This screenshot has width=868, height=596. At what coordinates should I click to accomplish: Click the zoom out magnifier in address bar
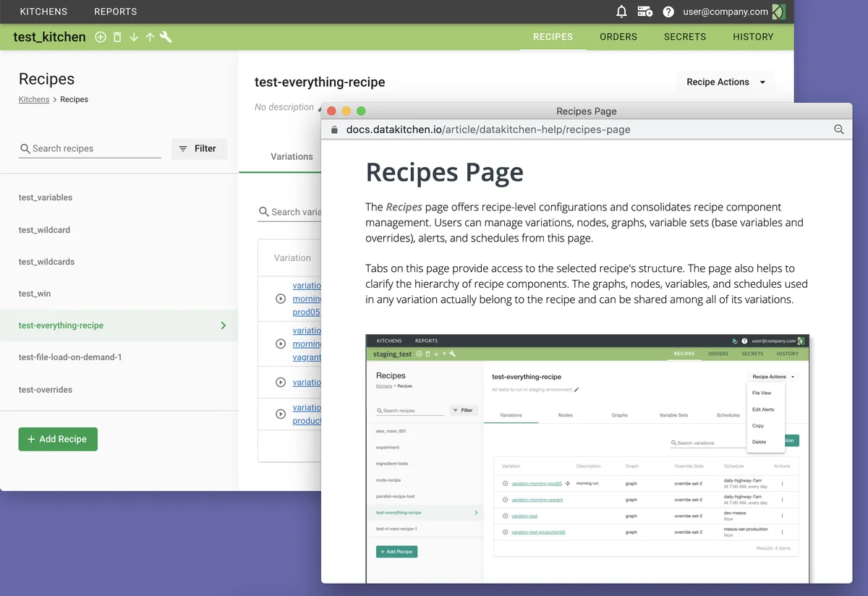(839, 129)
